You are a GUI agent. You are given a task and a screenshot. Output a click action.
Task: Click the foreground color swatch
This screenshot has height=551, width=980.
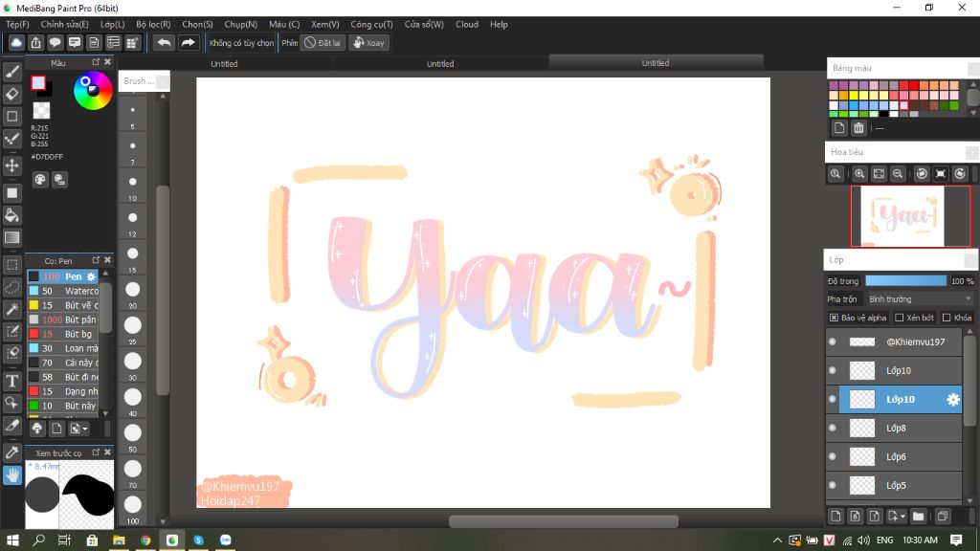tap(38, 82)
